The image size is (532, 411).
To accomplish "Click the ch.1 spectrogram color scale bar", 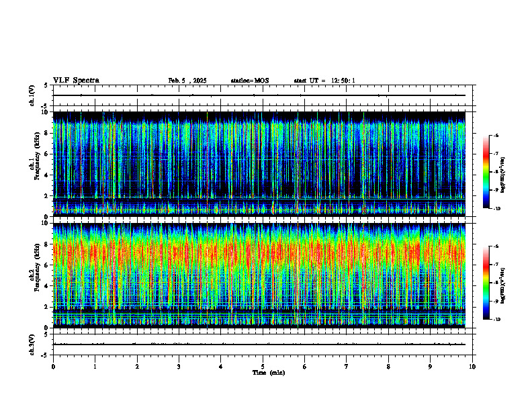I will click(486, 172).
